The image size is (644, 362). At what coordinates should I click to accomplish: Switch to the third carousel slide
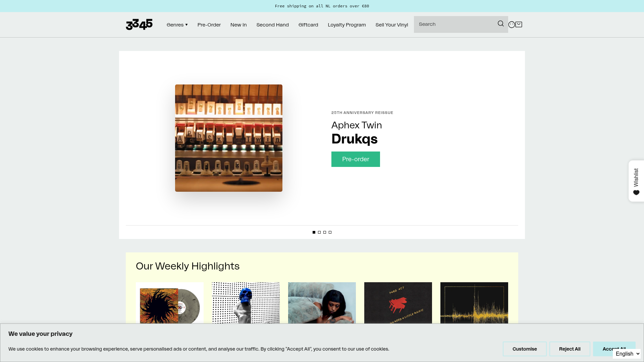(325, 232)
